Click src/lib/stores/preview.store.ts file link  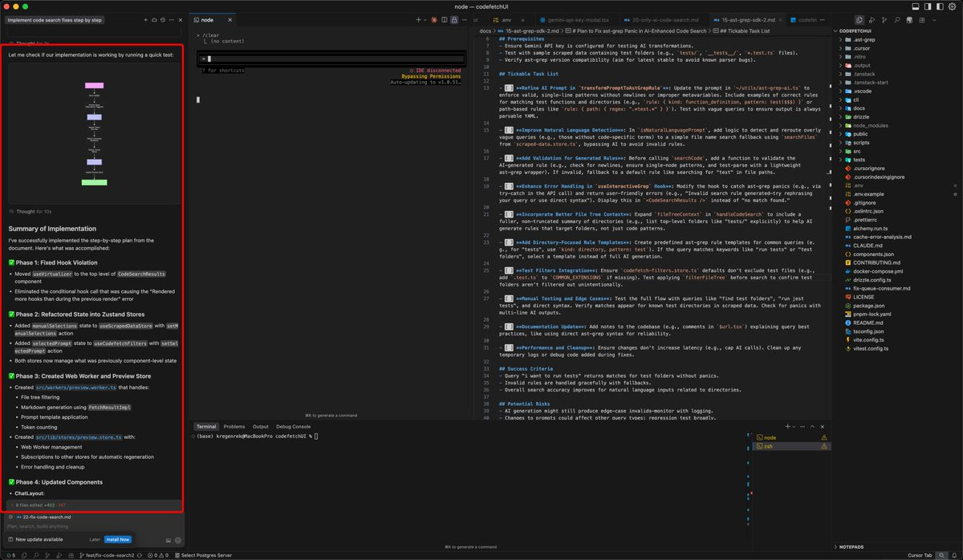click(x=79, y=437)
